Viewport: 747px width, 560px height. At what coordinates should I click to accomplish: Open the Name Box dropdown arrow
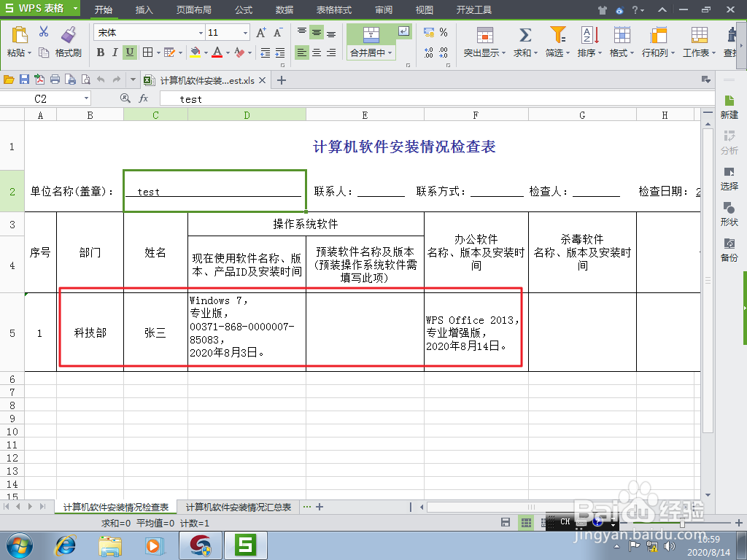point(86,98)
